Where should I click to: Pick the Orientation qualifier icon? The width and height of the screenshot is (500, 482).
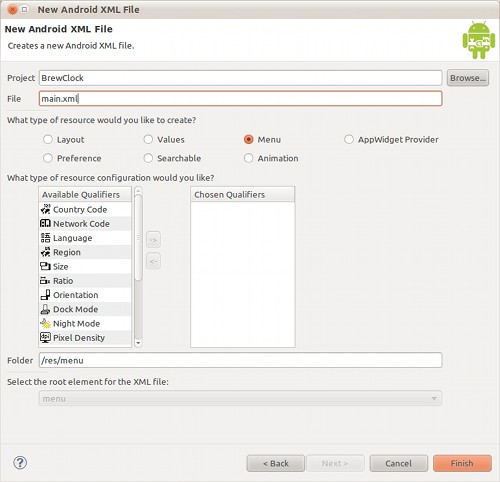coord(45,295)
